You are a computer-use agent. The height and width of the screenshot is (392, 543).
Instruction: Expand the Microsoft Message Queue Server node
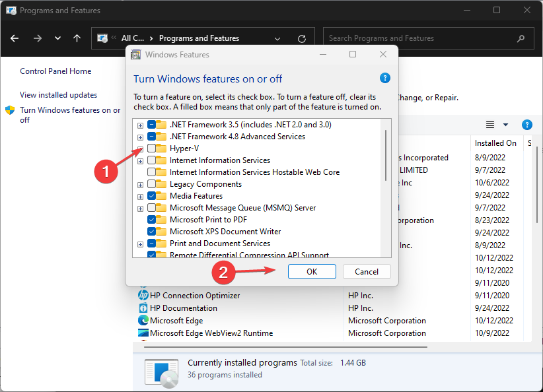tap(140, 209)
